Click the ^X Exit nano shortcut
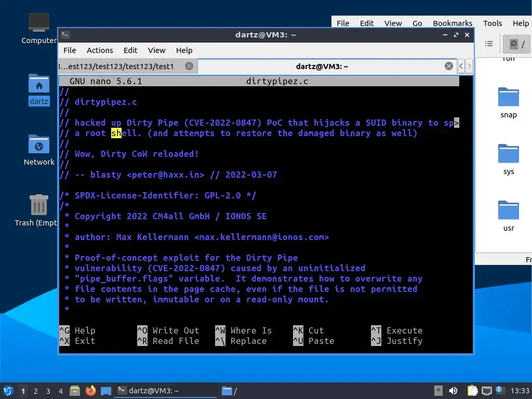The width and height of the screenshot is (532, 399). (77, 341)
